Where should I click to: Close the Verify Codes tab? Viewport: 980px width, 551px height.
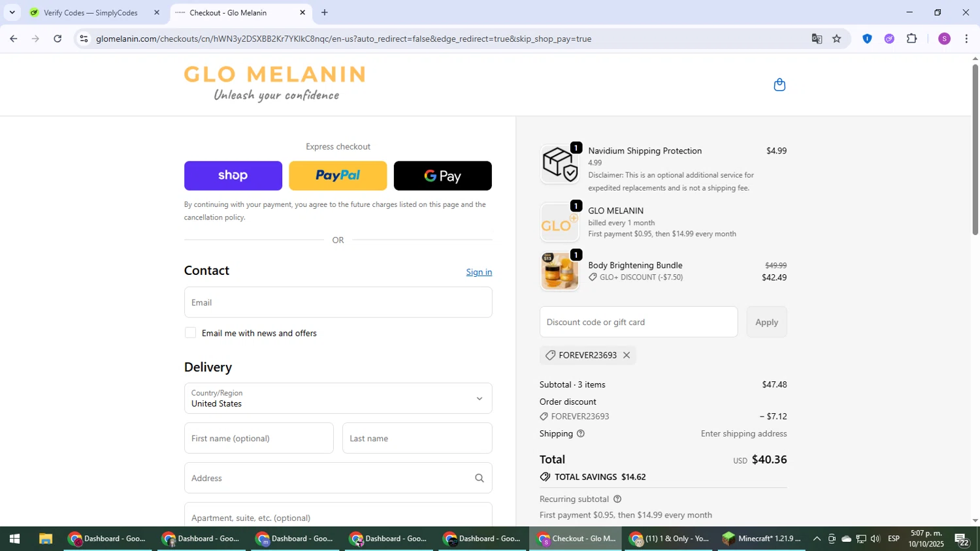click(157, 12)
